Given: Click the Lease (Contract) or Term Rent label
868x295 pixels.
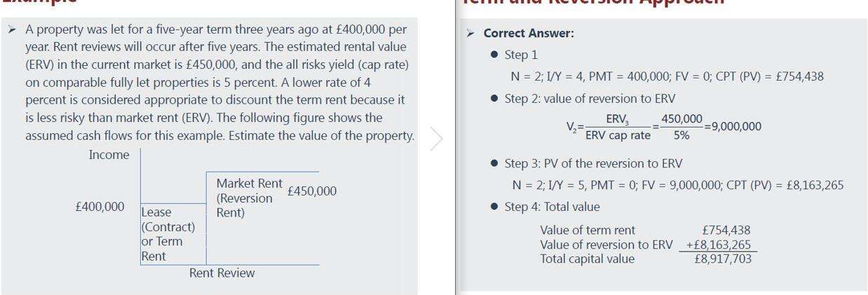Looking at the screenshot, I should pos(162,234).
